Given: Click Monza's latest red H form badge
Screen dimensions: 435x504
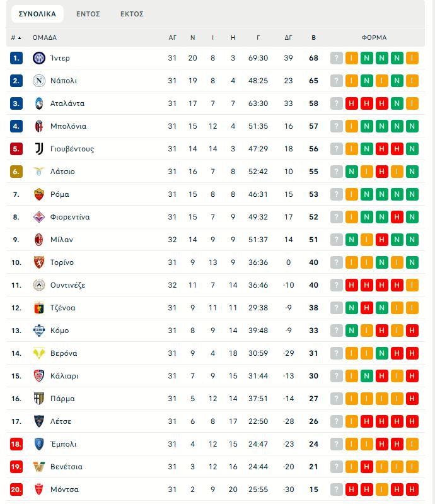Looking at the screenshot, I should click(x=412, y=489).
